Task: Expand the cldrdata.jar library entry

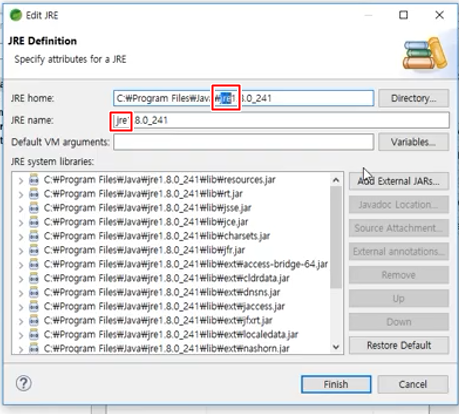Action: pyautogui.click(x=21, y=279)
